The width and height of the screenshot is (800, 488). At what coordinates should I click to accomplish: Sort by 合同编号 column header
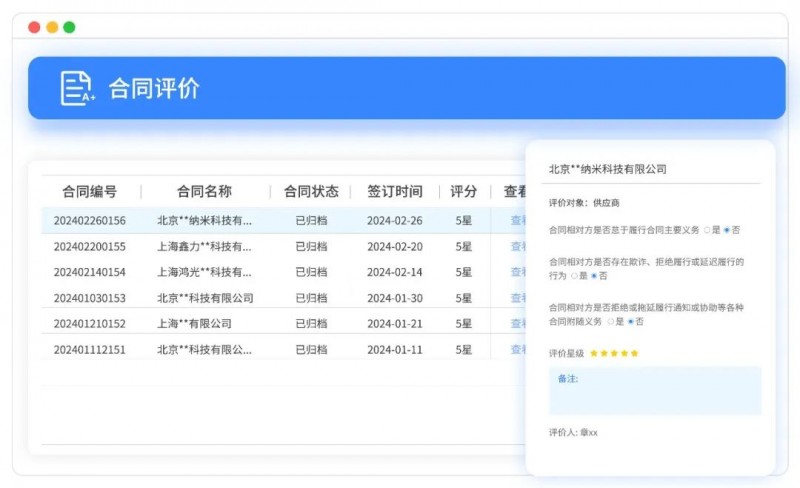click(89, 192)
